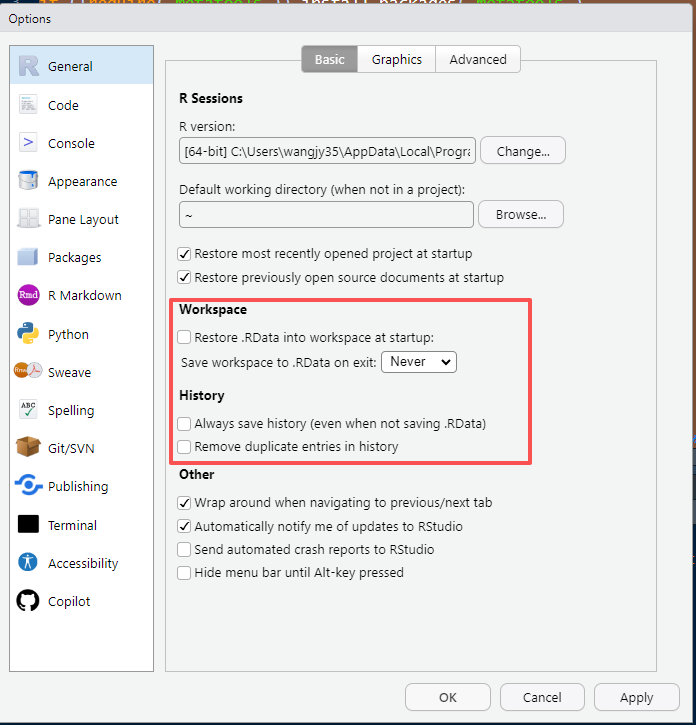Open Appearance paint bucket icon
The width and height of the screenshot is (696, 725).
tap(28, 181)
